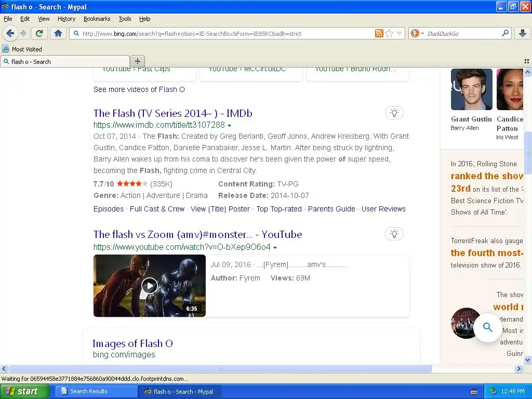Click the vertical scrollbar up arrow
Viewport: 532px width, 399px height.
(x=527, y=72)
